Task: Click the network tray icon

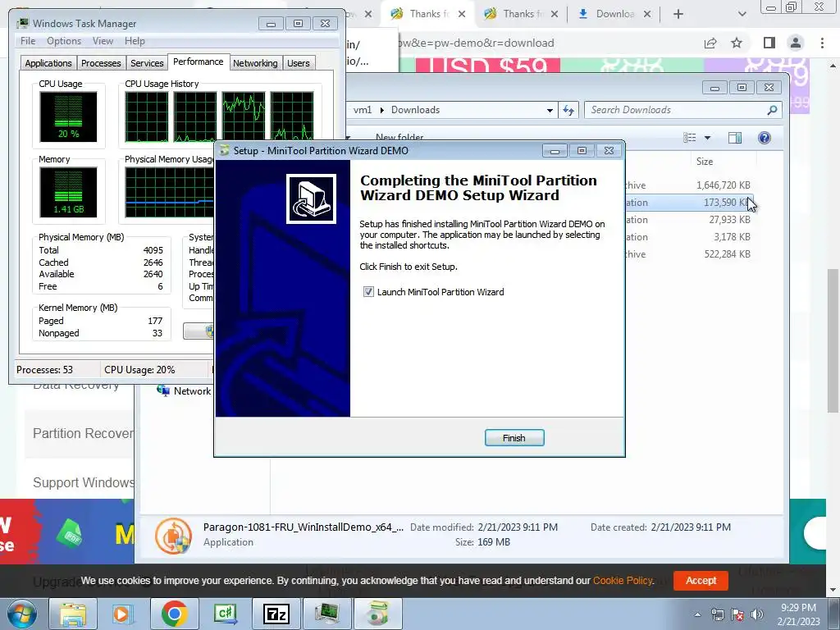Action: point(717,614)
